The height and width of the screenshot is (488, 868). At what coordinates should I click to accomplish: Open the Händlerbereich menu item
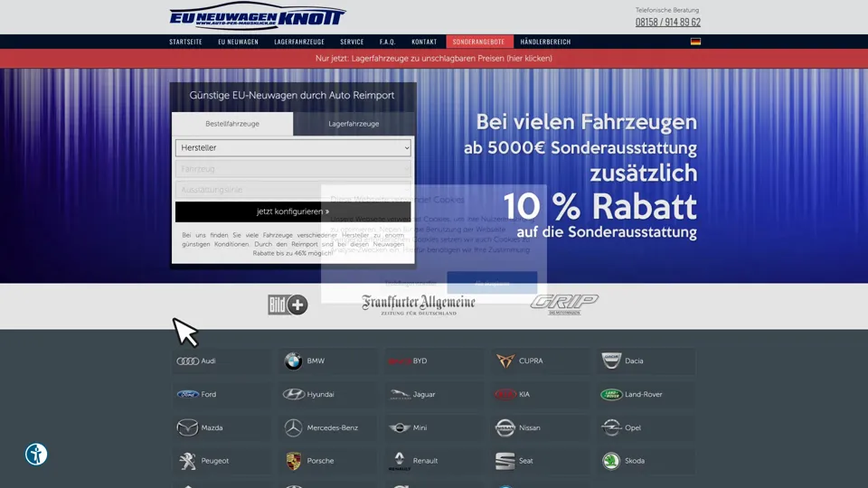coord(545,42)
